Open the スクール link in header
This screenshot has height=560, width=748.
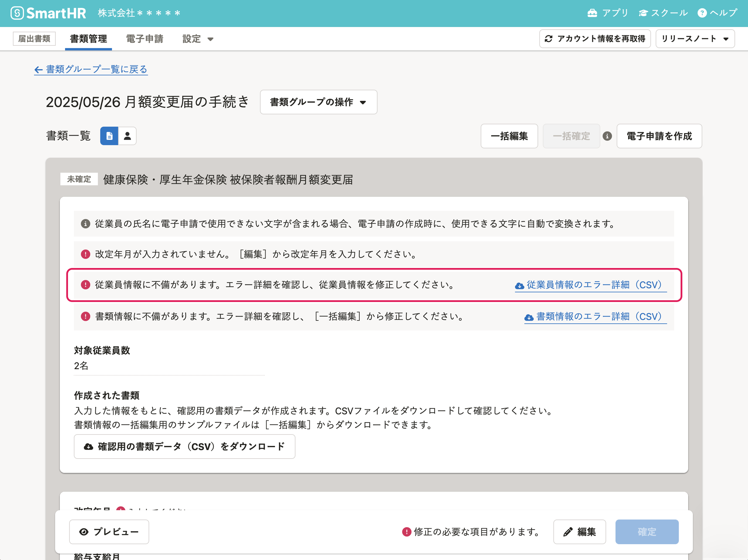(x=663, y=13)
